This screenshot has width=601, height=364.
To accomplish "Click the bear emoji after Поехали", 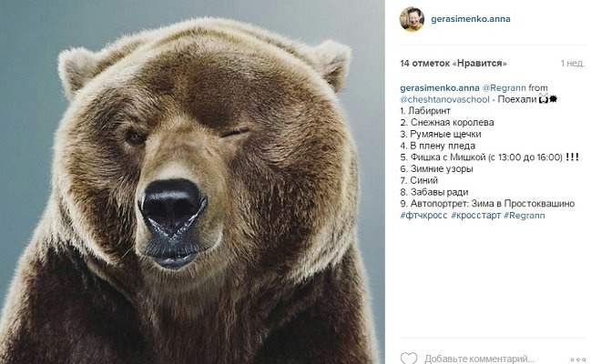I will pyautogui.click(x=543, y=99).
